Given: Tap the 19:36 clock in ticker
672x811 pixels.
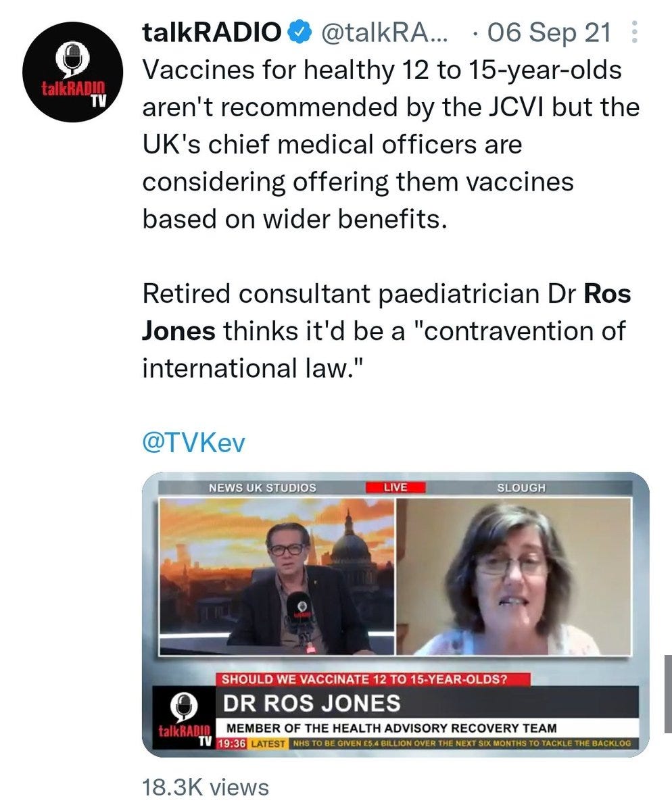Looking at the screenshot, I should (x=231, y=743).
